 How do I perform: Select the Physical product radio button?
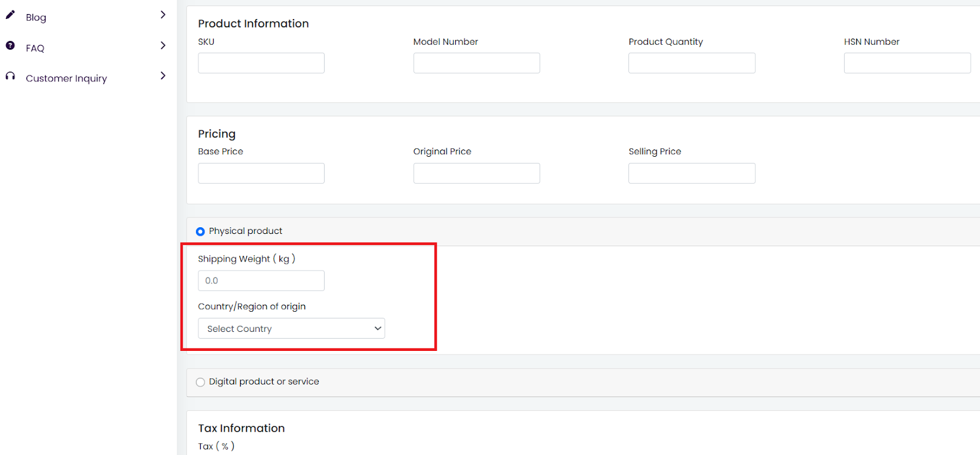tap(200, 231)
